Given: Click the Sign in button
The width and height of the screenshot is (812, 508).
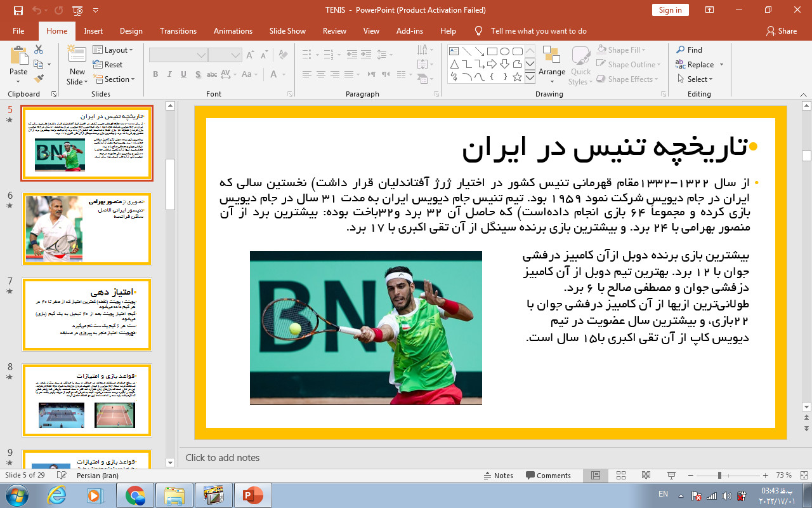Looking at the screenshot, I should tap(670, 10).
